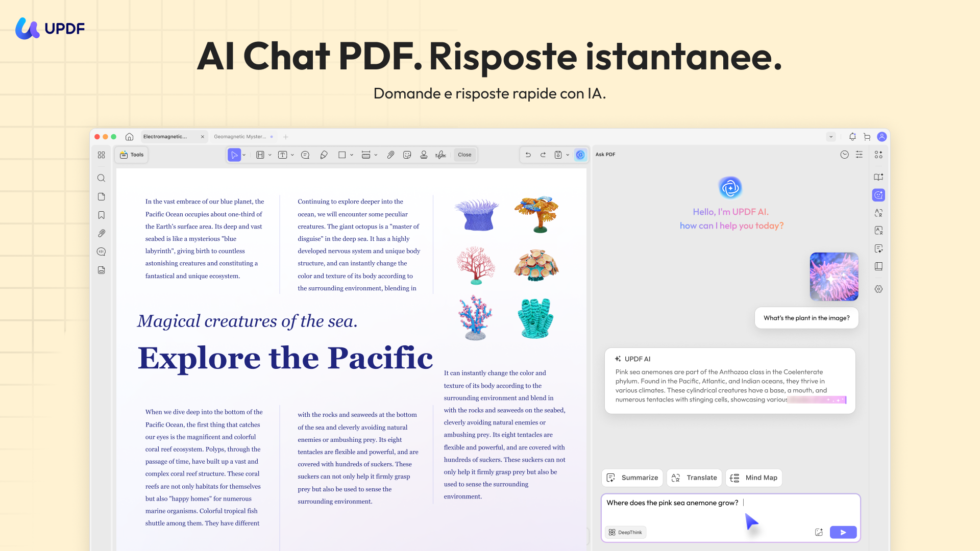Attach an image to chat prompt
The height and width of the screenshot is (551, 980).
click(x=819, y=532)
